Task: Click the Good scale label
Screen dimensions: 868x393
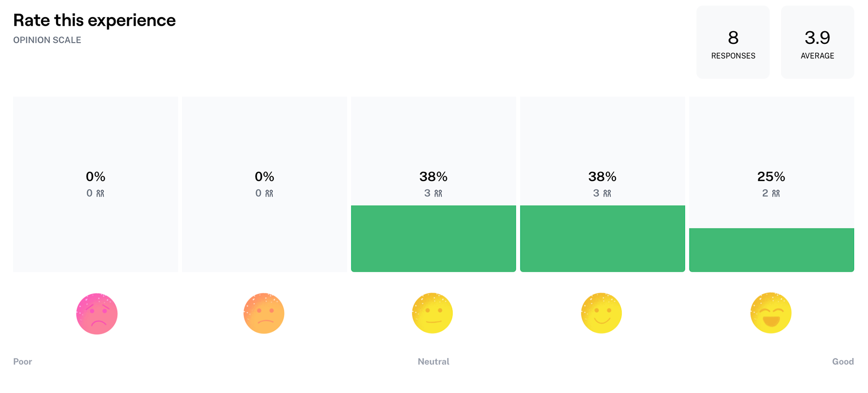Action: tap(843, 361)
